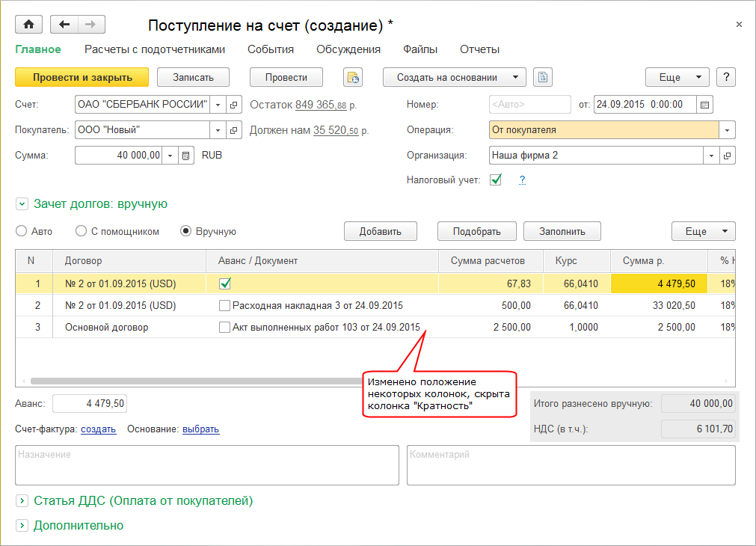Viewport: 756px width, 546px height.
Task: Open the Отчеты tab
Action: coord(479,49)
